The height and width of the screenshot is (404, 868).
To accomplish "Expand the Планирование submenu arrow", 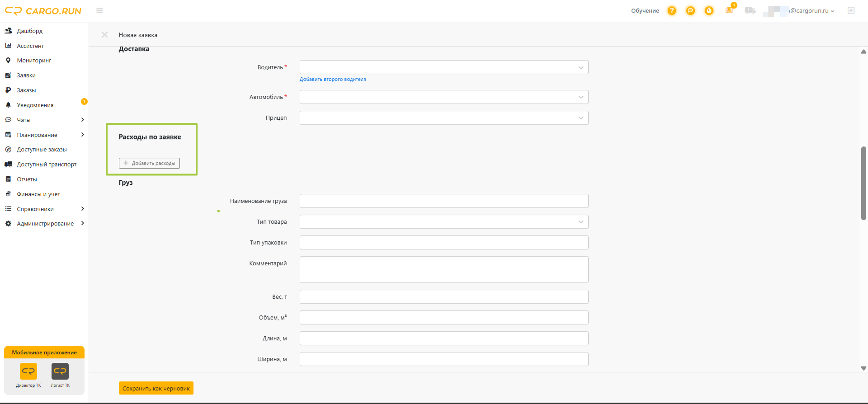I will [82, 135].
